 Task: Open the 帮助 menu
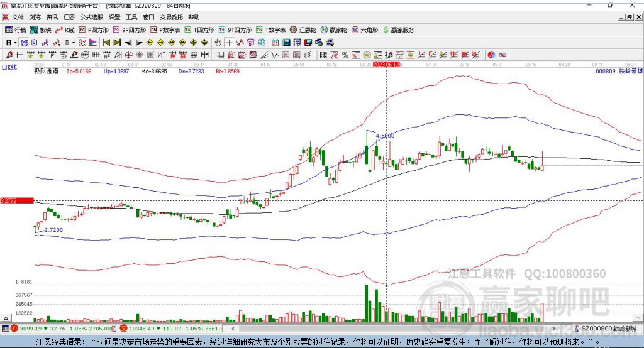(194, 17)
